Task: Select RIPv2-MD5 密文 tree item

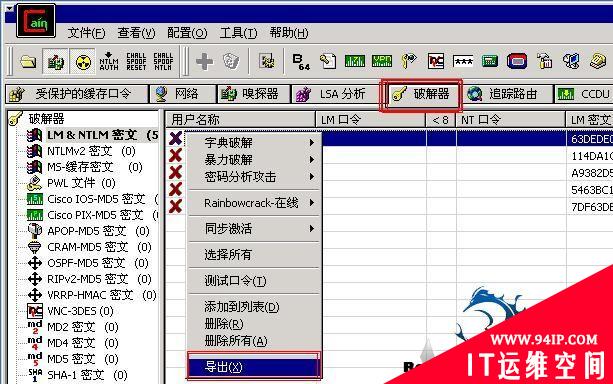Action: click(99, 279)
